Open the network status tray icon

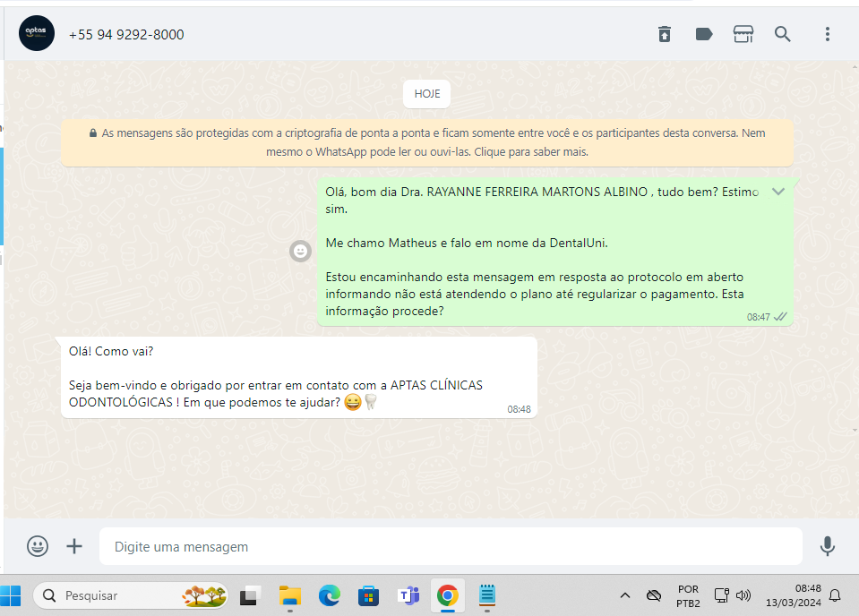point(721,595)
